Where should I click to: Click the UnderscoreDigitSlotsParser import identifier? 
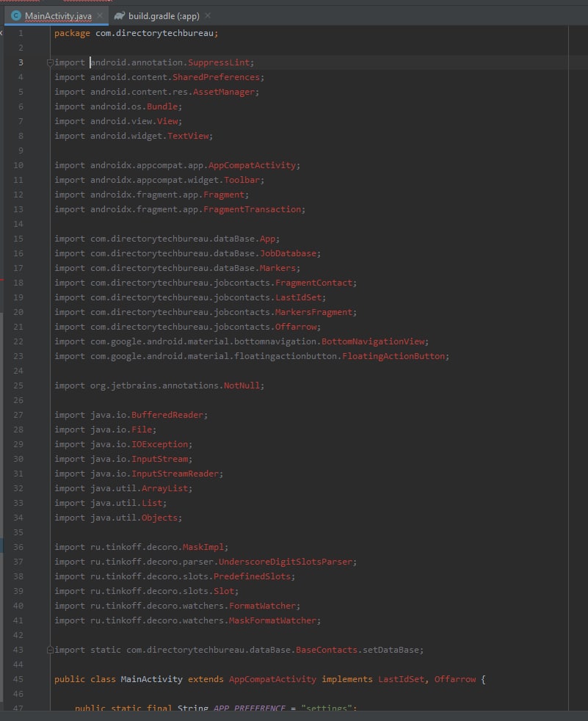286,562
